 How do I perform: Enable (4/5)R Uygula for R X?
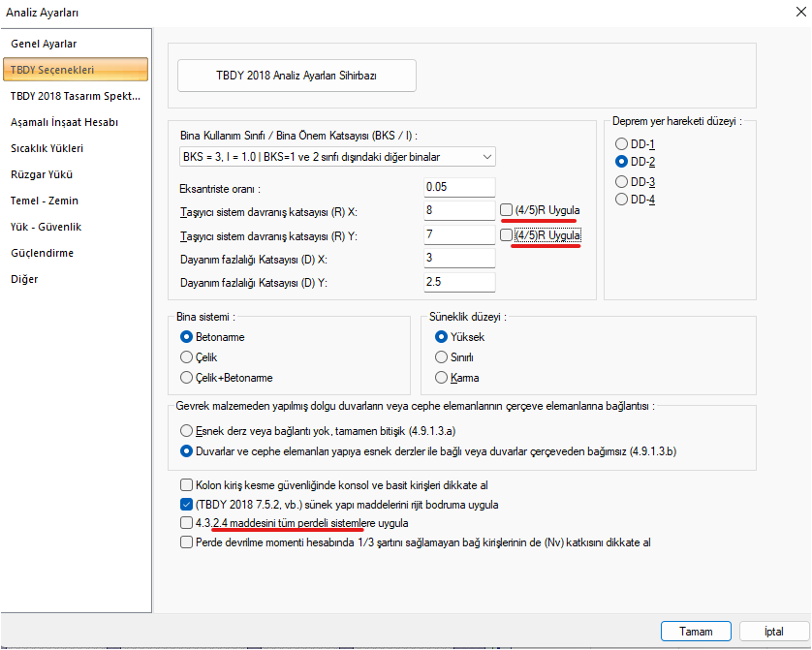pos(507,210)
